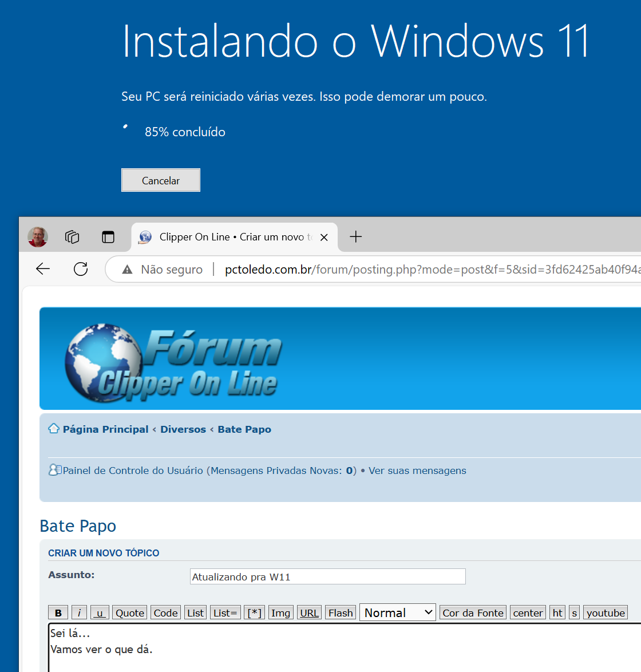Cancel the Windows 11 installation
Image resolution: width=641 pixels, height=672 pixels.
coord(161,180)
